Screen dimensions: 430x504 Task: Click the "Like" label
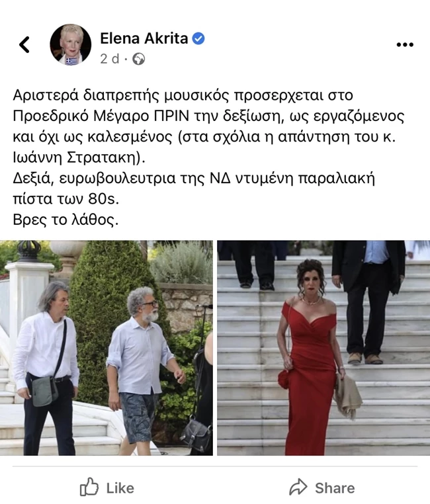pyautogui.click(x=120, y=488)
